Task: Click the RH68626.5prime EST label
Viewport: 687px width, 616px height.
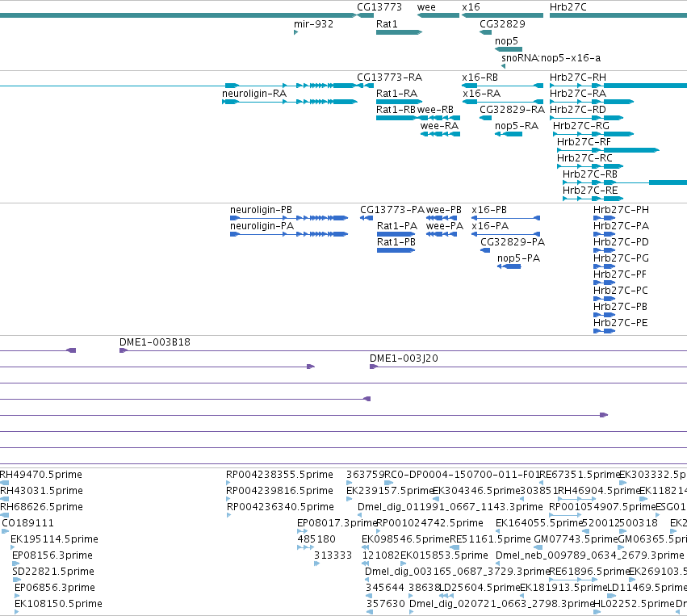Action: 41,507
